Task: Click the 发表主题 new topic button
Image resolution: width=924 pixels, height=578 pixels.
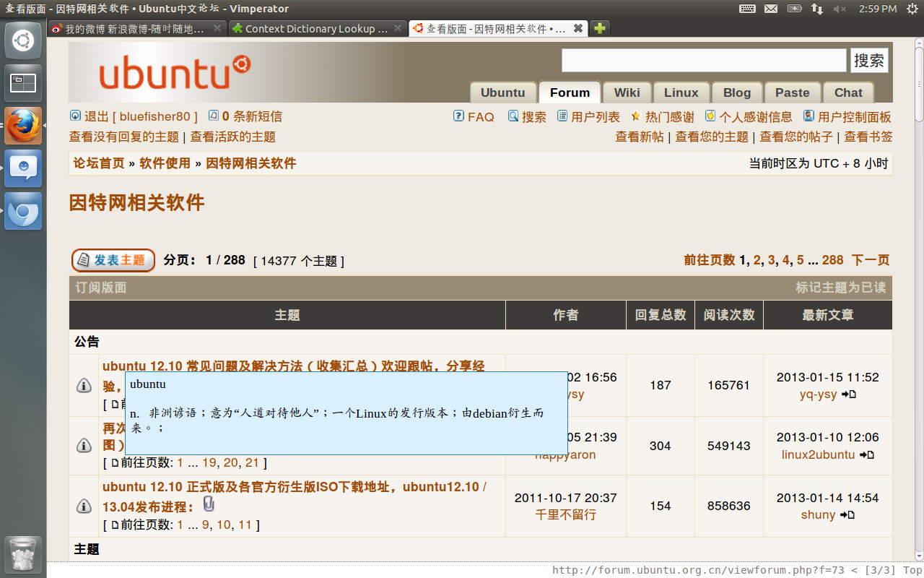Action: pos(113,260)
